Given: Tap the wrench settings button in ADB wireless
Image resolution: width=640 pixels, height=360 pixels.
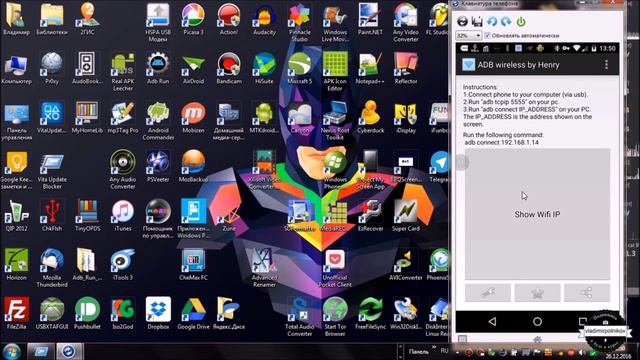Looking at the screenshot, I should (x=488, y=292).
